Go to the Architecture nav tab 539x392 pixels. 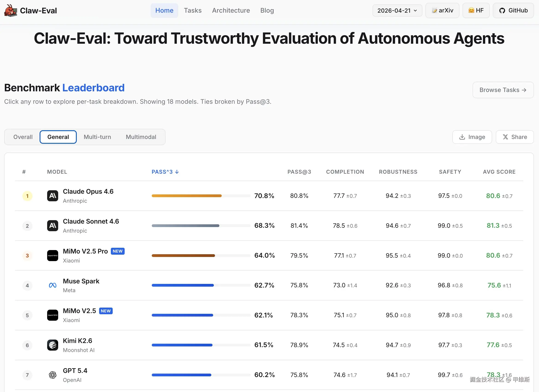click(x=231, y=10)
